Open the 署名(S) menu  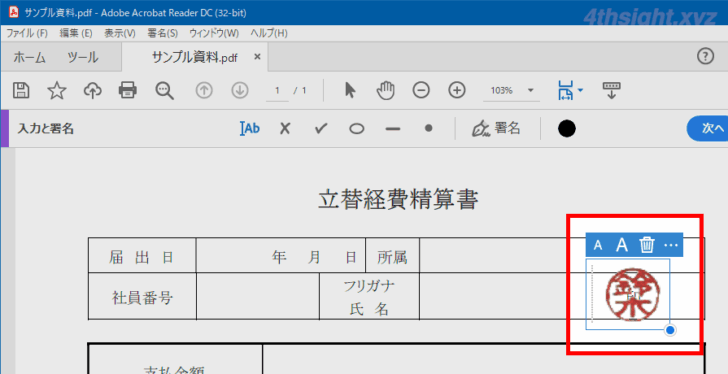[162, 33]
